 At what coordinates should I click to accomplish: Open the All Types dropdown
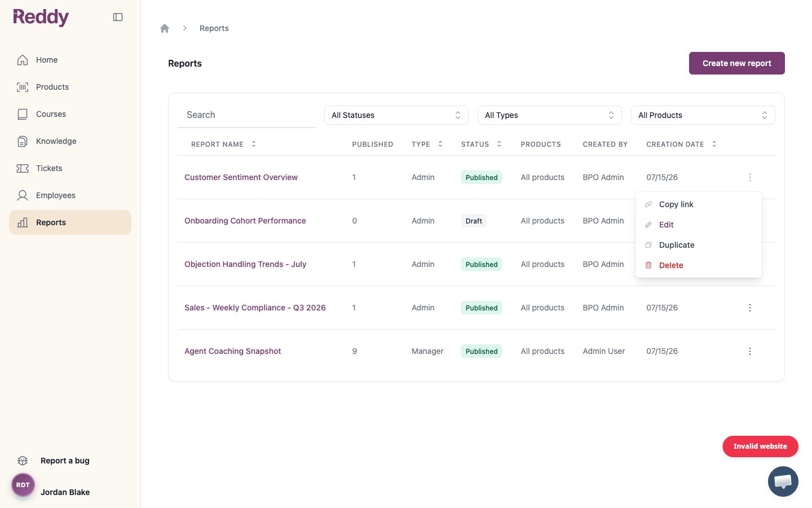[550, 115]
